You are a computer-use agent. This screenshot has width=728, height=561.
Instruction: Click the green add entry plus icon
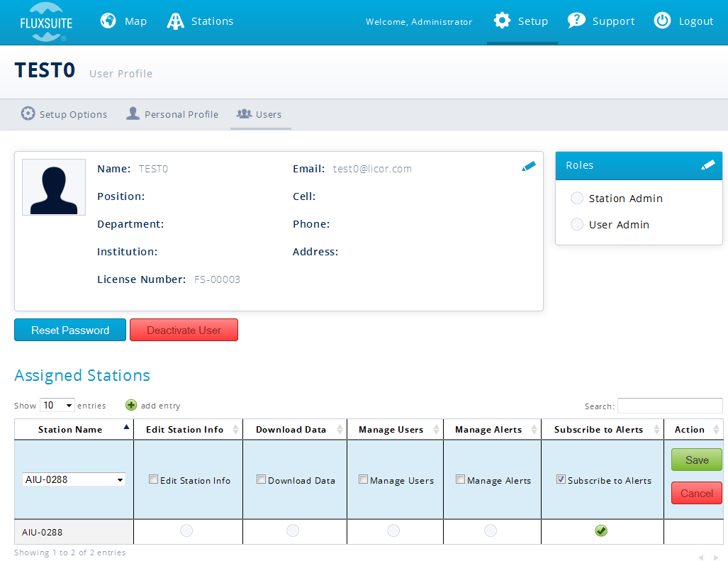click(131, 406)
